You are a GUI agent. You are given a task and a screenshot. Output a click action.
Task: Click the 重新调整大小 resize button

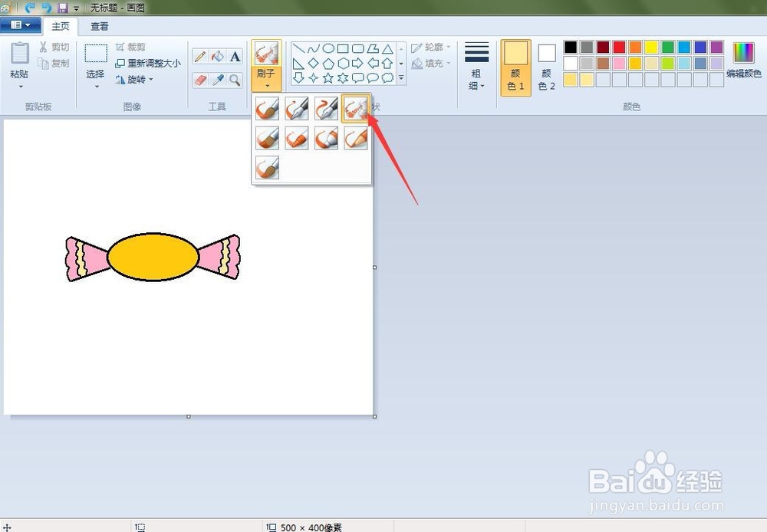[x=148, y=63]
